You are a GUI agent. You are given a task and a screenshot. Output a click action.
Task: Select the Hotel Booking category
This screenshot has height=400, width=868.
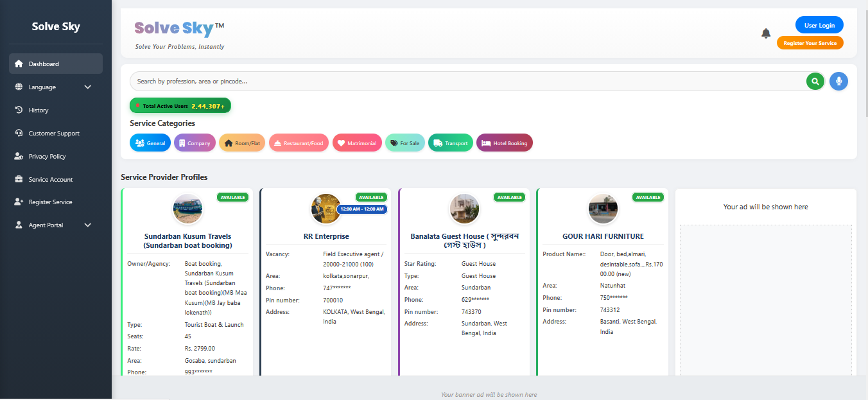click(x=505, y=143)
